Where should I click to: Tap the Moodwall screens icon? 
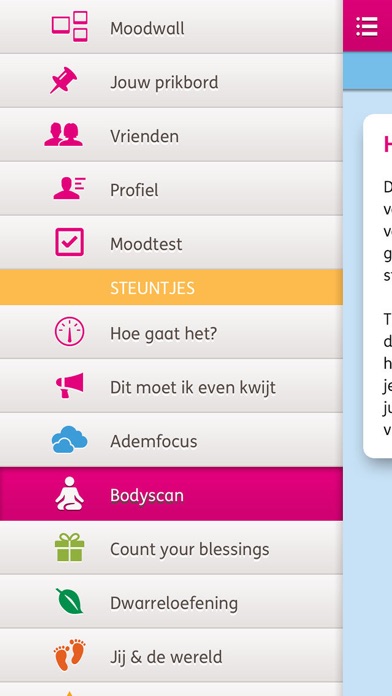coord(70,27)
